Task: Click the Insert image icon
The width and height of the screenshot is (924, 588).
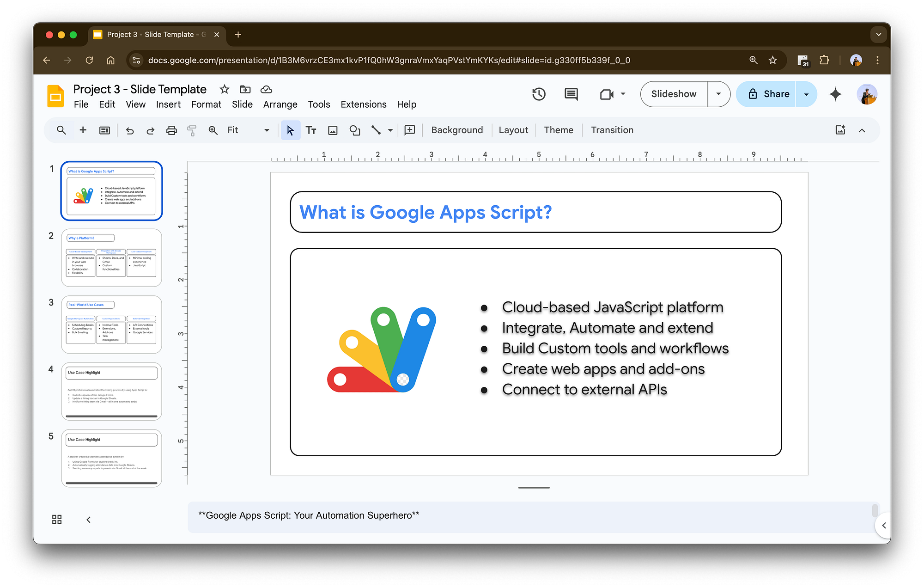Action: click(332, 130)
